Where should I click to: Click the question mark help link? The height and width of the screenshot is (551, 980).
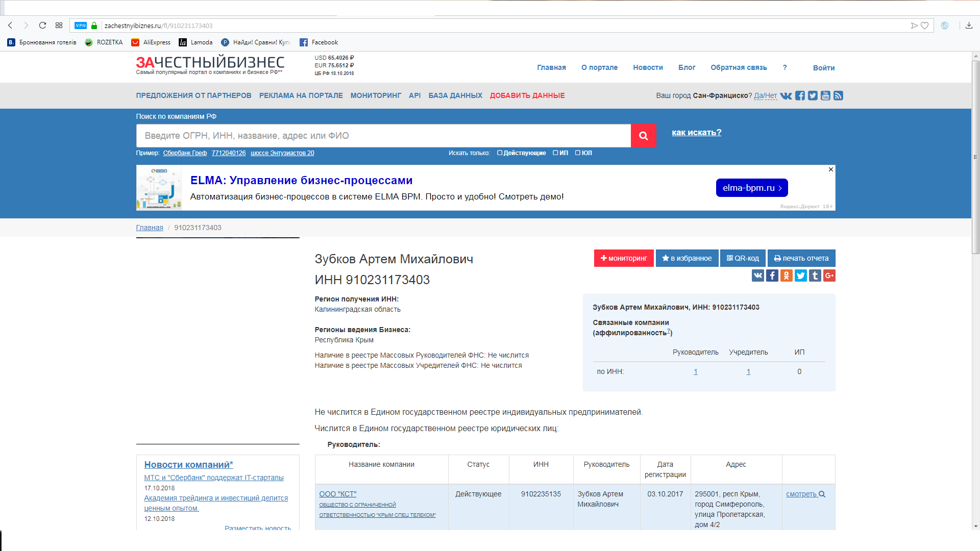(x=785, y=67)
